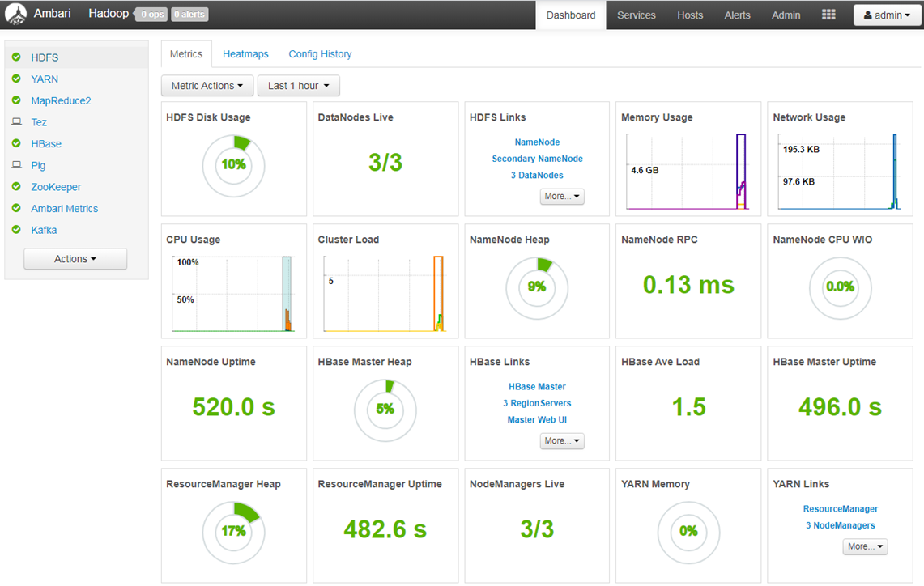This screenshot has height=586, width=924.
Task: Open the Services nav item
Action: [637, 15]
